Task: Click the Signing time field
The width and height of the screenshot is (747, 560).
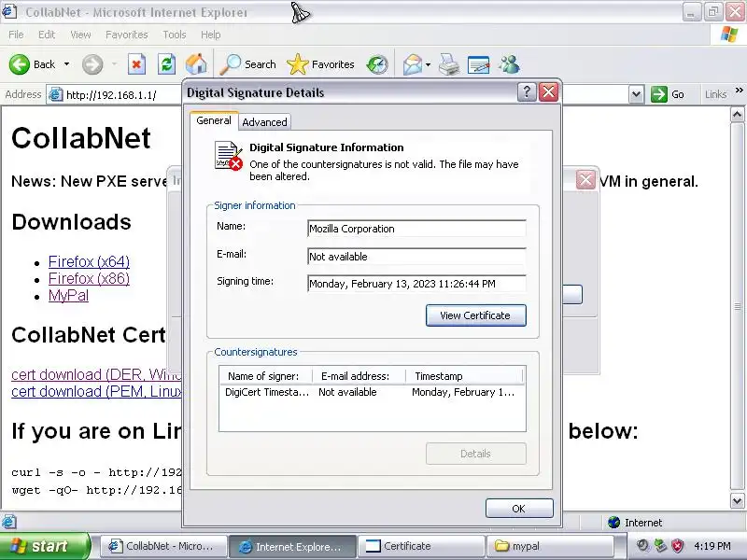Action: [x=416, y=284]
